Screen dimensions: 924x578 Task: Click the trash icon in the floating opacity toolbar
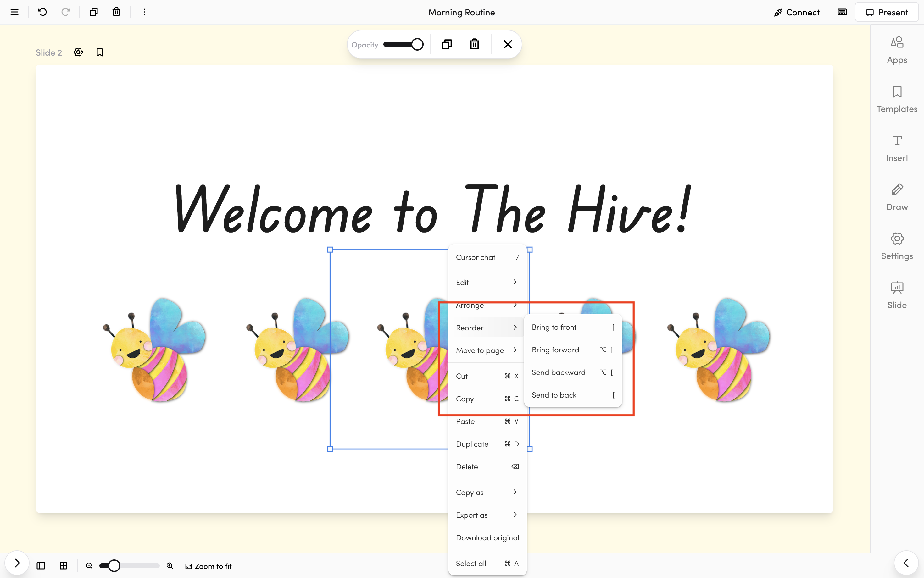tap(474, 44)
